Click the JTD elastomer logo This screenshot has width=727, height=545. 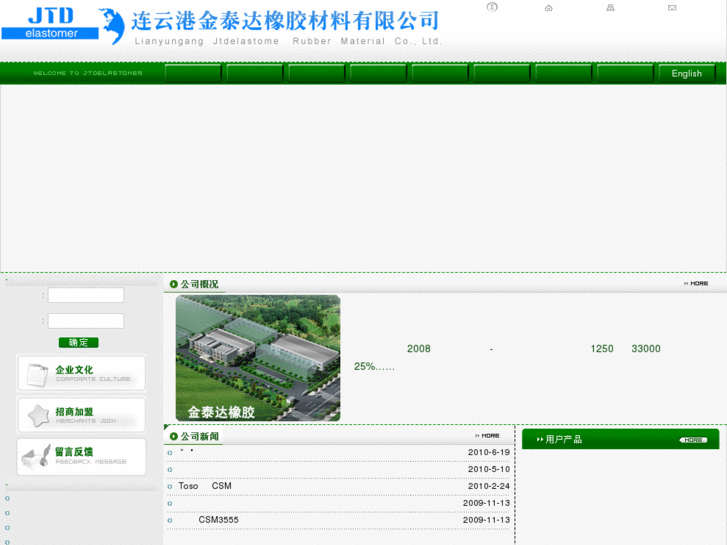(x=52, y=24)
